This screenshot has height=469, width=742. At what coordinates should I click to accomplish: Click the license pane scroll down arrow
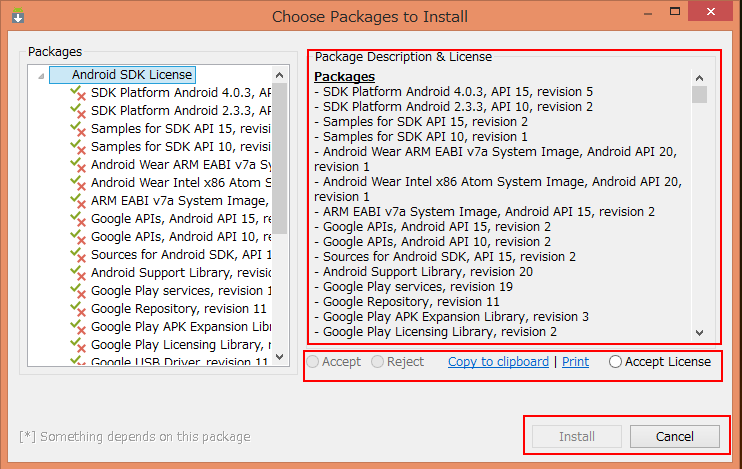(x=699, y=333)
